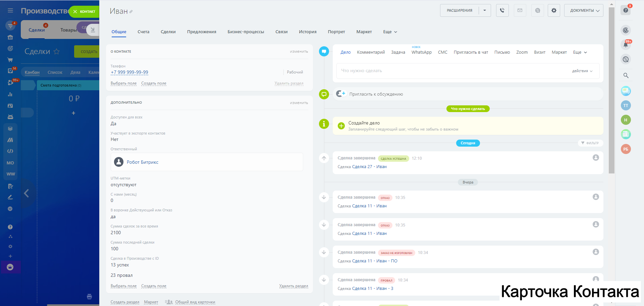Switch to the История tab

click(x=308, y=32)
